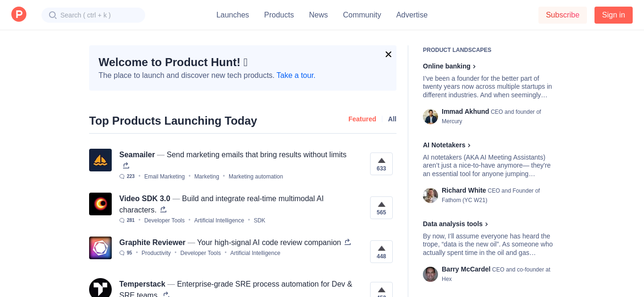Open the Seamailer product title
This screenshot has height=297, width=644.
[137, 155]
